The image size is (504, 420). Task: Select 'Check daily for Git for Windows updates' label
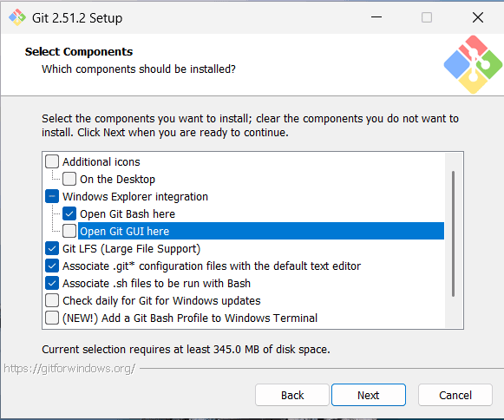pos(161,301)
